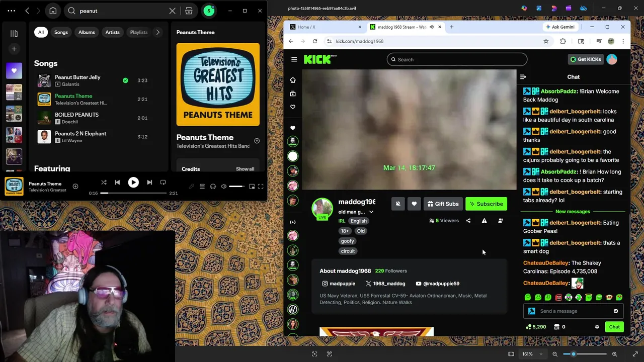The height and width of the screenshot is (362, 644).
Task: Click Get KICKs button
Action: pos(586,59)
